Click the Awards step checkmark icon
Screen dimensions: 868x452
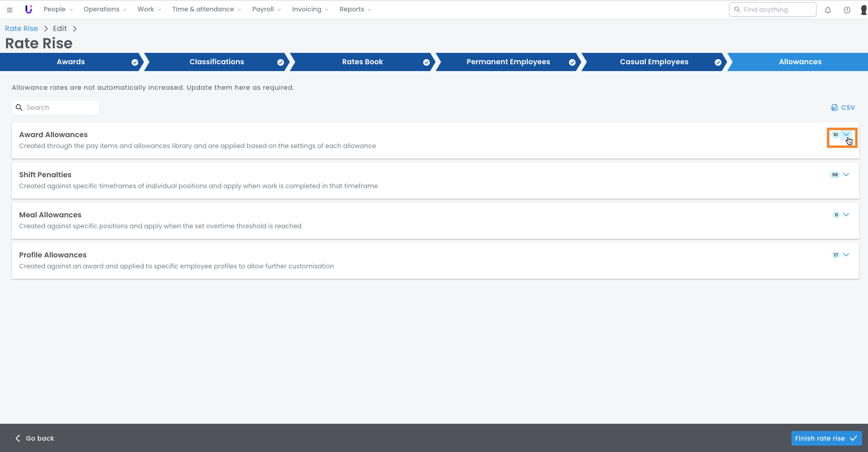point(135,62)
